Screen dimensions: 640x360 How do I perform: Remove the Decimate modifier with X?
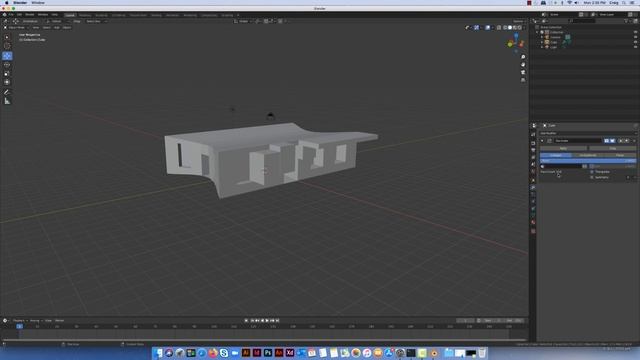coord(634,140)
